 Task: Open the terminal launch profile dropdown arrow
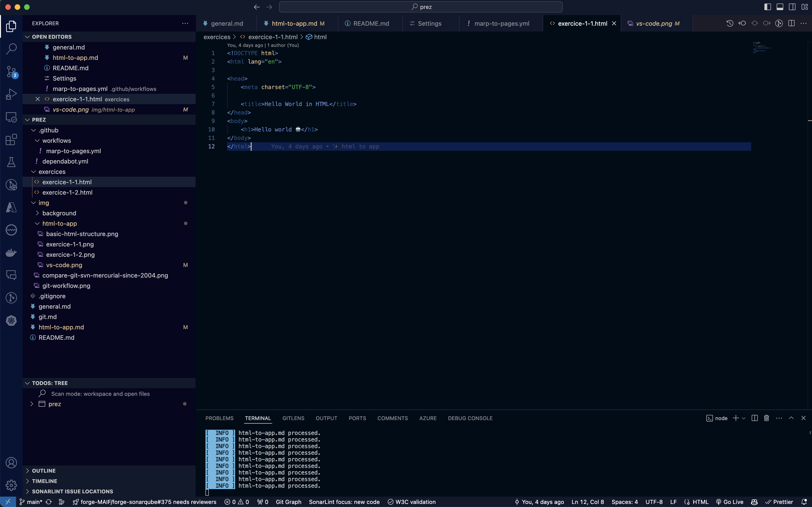pos(744,418)
